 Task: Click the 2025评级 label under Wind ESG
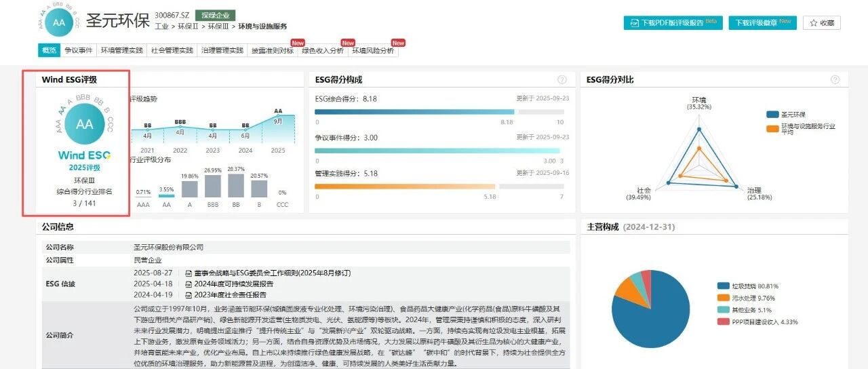85,168
